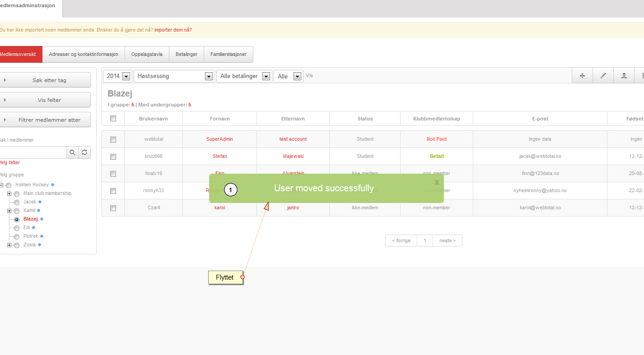Viewport: 644px width, 355px height.
Task: Check the box for the finalv19 row
Action: [x=113, y=174]
